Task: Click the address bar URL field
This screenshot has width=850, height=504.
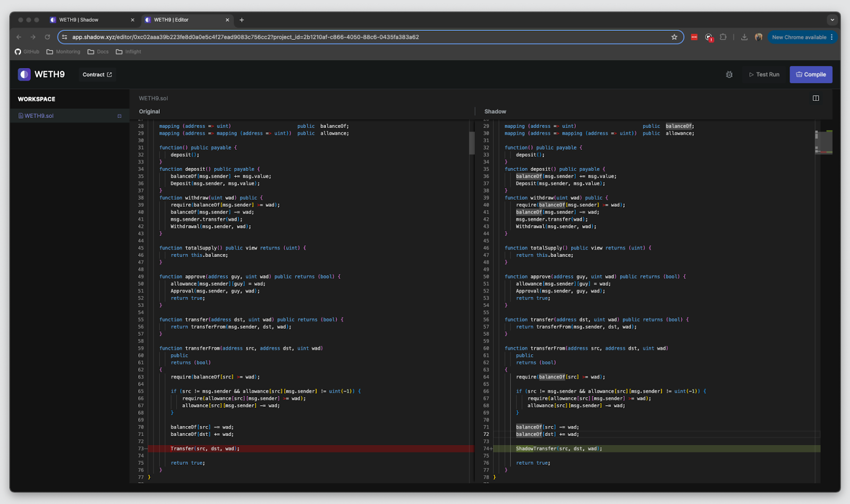Action: [370, 37]
